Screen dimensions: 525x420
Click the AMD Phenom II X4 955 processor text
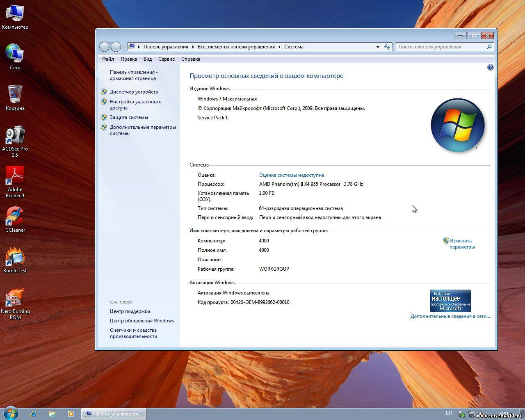[x=311, y=184]
